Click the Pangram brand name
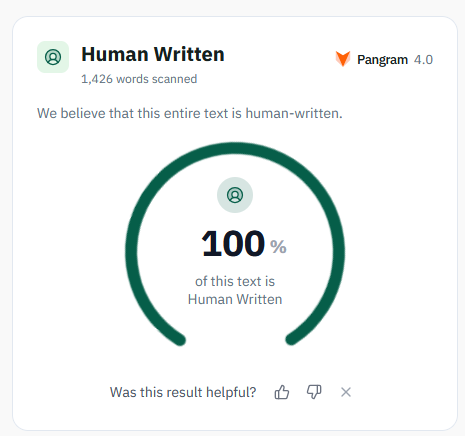 [382, 60]
